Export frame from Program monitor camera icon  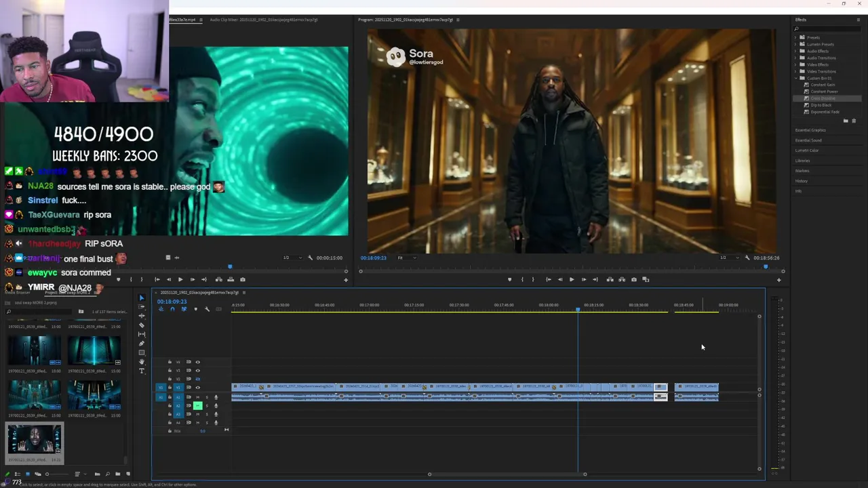[x=634, y=279]
